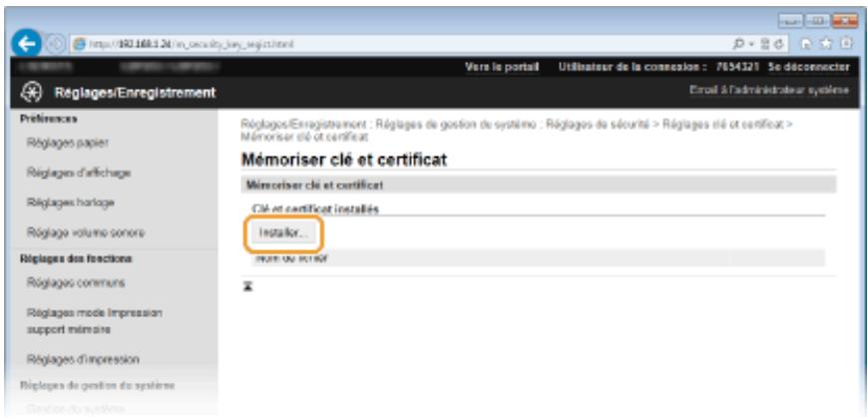This screenshot has width=868, height=417.
Task: Click the browser forward arrow button
Action: click(57, 44)
